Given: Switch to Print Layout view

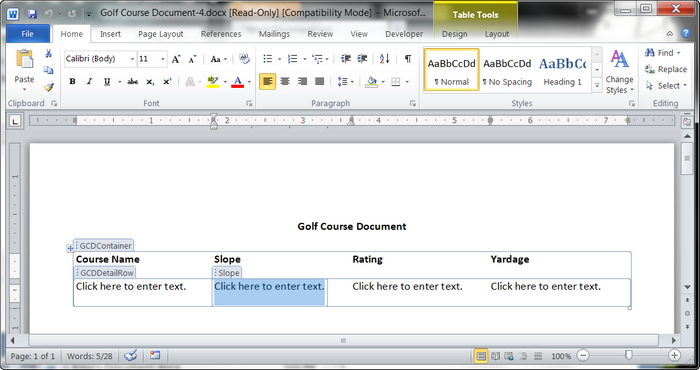Looking at the screenshot, I should point(481,356).
